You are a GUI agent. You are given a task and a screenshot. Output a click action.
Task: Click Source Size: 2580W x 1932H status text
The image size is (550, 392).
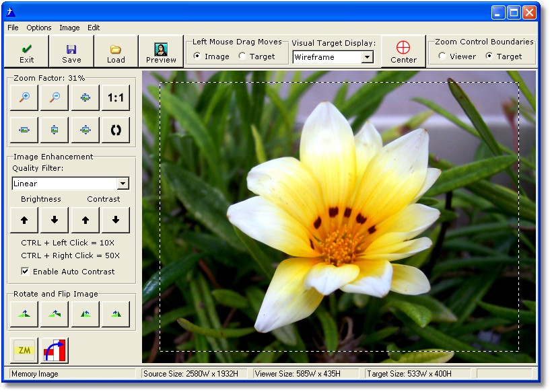(x=191, y=374)
